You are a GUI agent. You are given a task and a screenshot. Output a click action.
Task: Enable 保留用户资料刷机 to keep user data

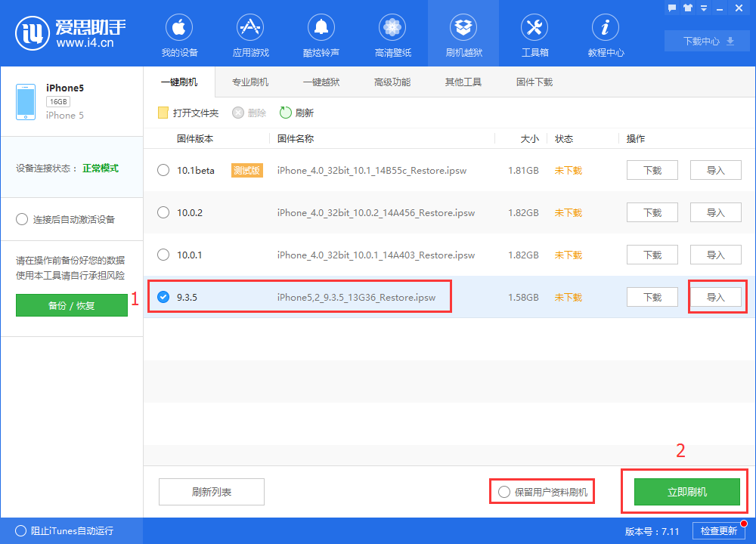[x=503, y=491]
